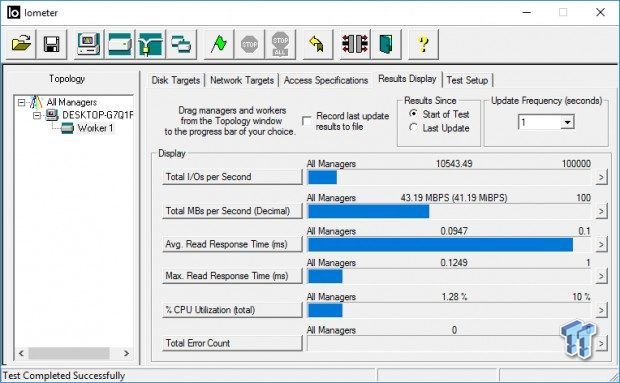Expand arrow beside Total Error Count bar

[601, 343]
